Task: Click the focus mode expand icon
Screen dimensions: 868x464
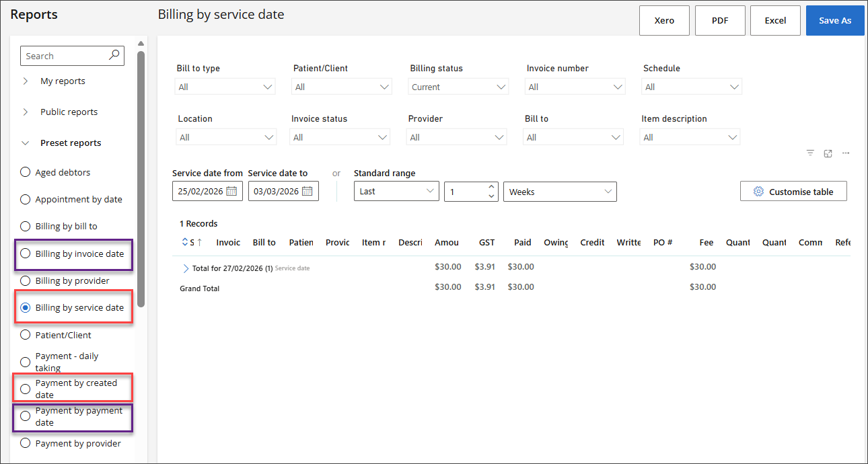Action: [828, 153]
